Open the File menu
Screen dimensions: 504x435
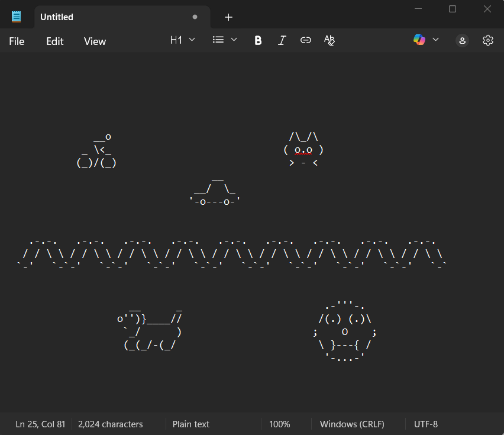pos(17,41)
